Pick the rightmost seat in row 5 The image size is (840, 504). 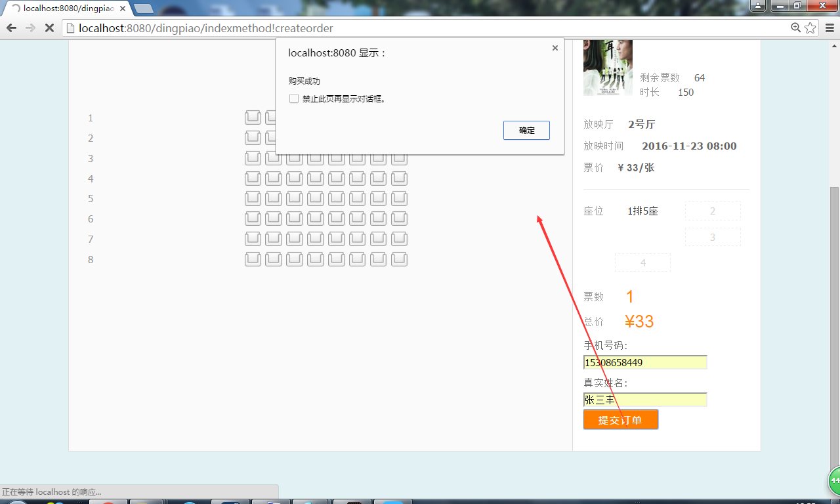(x=399, y=198)
